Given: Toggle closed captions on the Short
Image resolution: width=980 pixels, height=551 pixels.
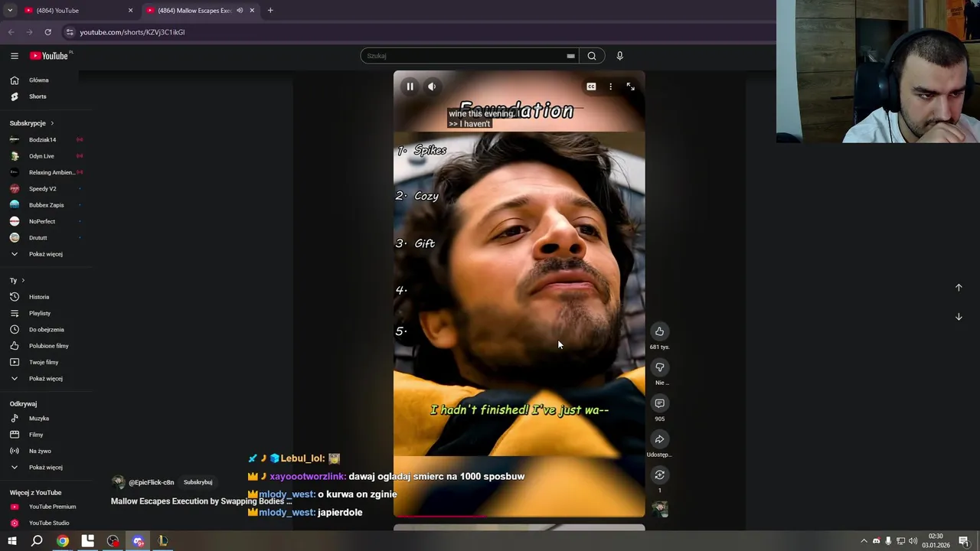Looking at the screenshot, I should [591, 86].
